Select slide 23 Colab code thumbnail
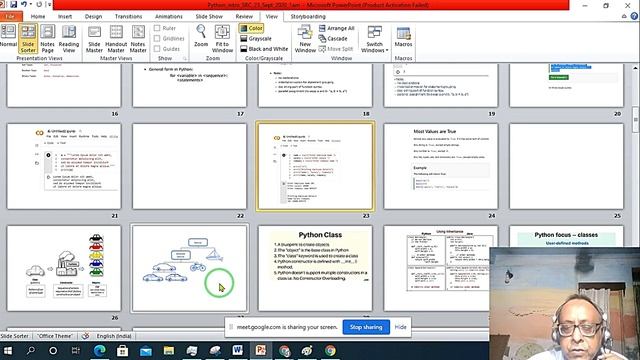 (315, 166)
